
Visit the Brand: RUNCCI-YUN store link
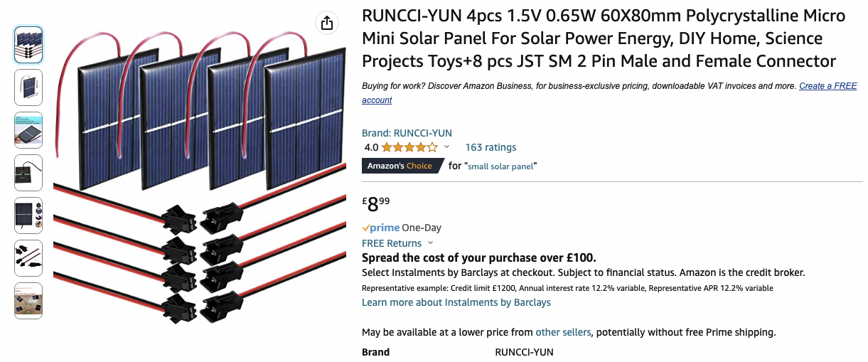coord(407,133)
